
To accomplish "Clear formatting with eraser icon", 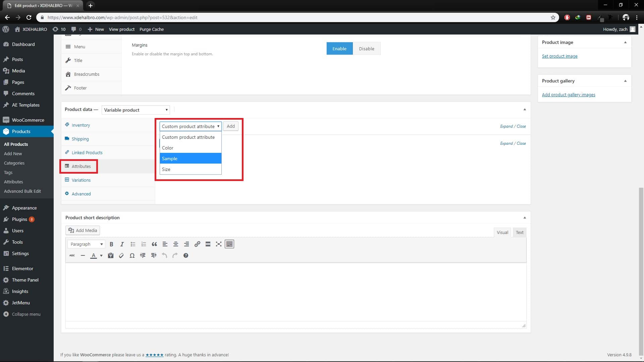I will [121, 255].
